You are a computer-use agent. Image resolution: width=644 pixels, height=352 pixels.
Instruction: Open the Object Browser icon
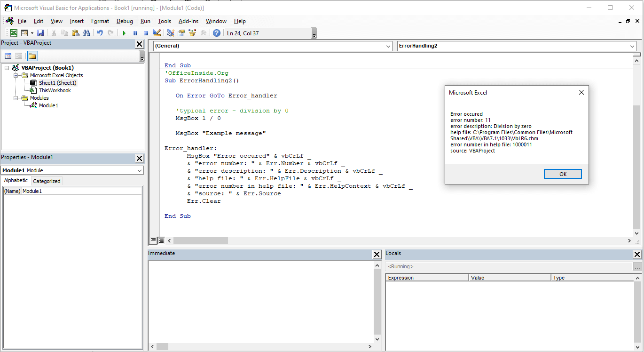[x=192, y=32]
